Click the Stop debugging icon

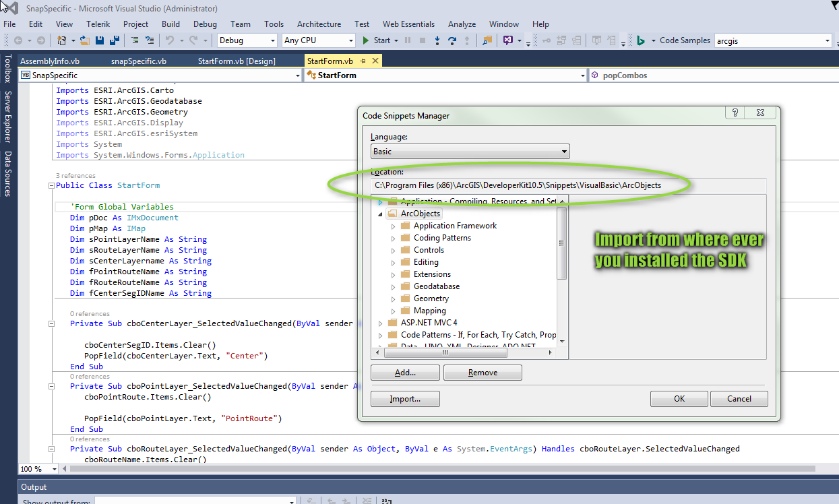[423, 40]
